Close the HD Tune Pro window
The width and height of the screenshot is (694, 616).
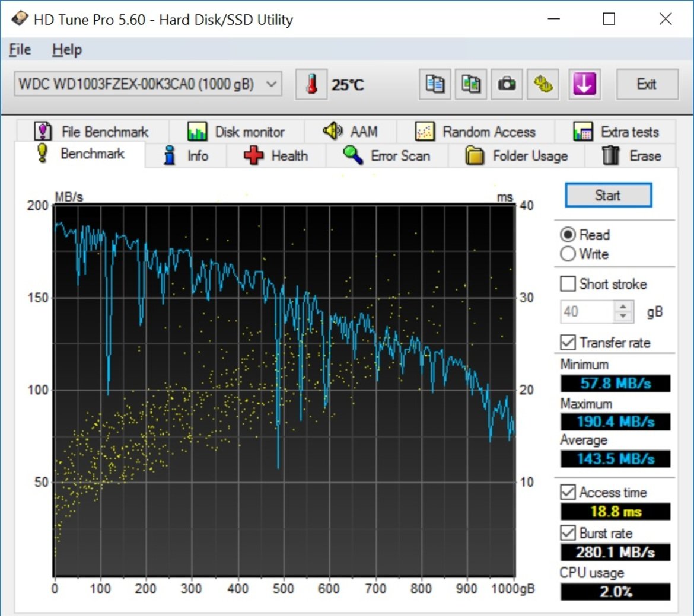665,19
